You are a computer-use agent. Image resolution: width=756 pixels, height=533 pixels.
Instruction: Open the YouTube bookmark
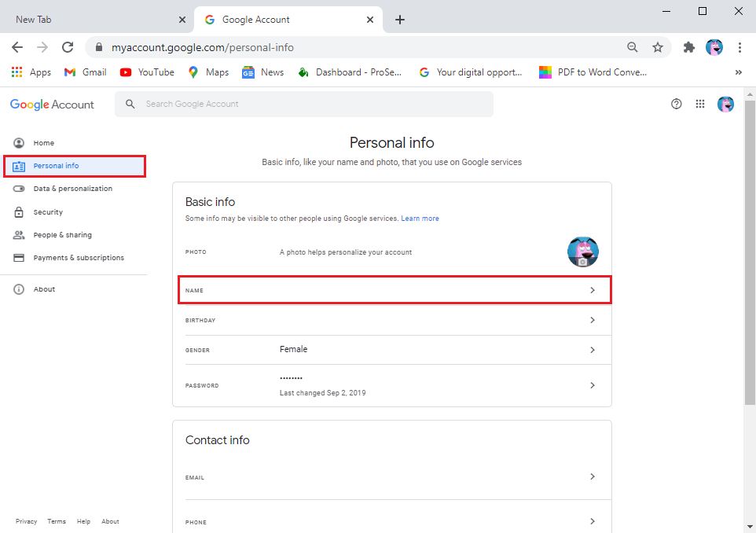coord(146,72)
